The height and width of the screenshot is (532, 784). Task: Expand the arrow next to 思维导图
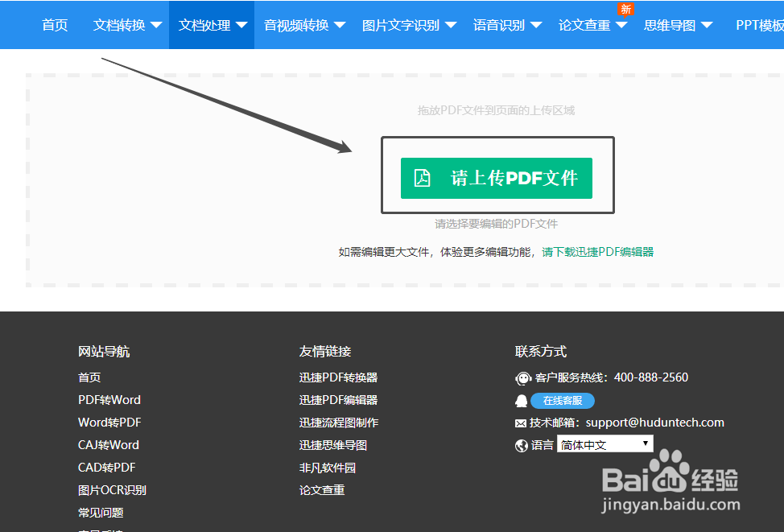point(707,25)
